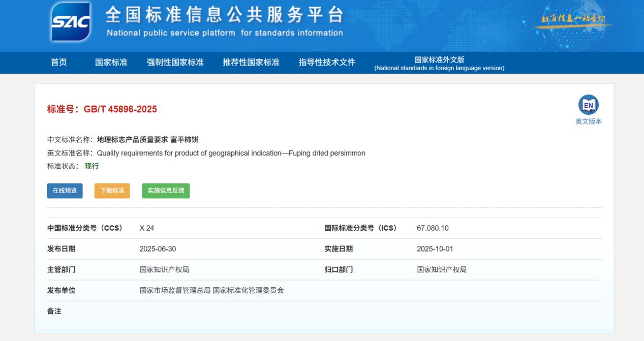The width and height of the screenshot is (644, 341).
Task: Open the 强制性国家标准 menu item
Action: click(x=175, y=63)
